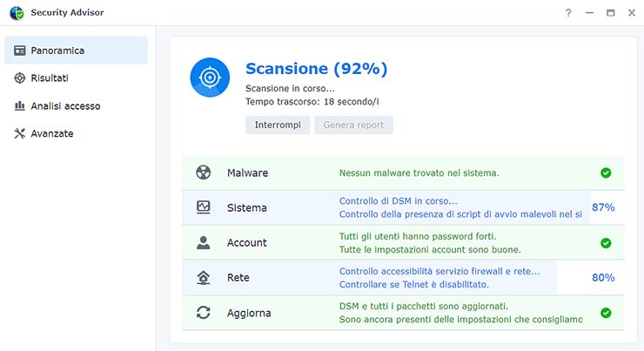Image resolution: width=644 pixels, height=351 pixels.
Task: Click the blue scan target icon
Action: 210,78
